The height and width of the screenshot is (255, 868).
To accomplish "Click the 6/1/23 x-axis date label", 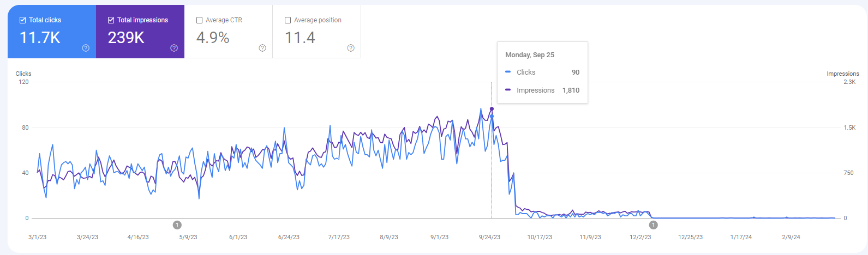I will point(238,238).
